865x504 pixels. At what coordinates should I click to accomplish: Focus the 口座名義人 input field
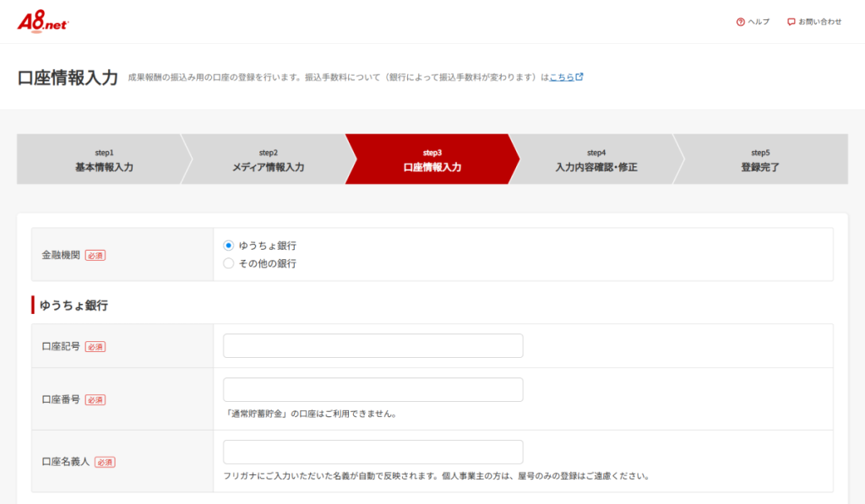tap(373, 453)
